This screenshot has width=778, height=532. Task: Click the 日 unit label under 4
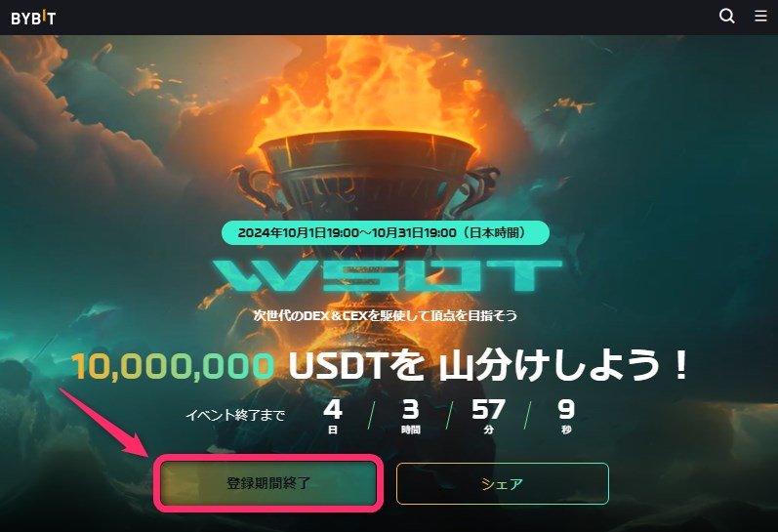[x=333, y=430]
